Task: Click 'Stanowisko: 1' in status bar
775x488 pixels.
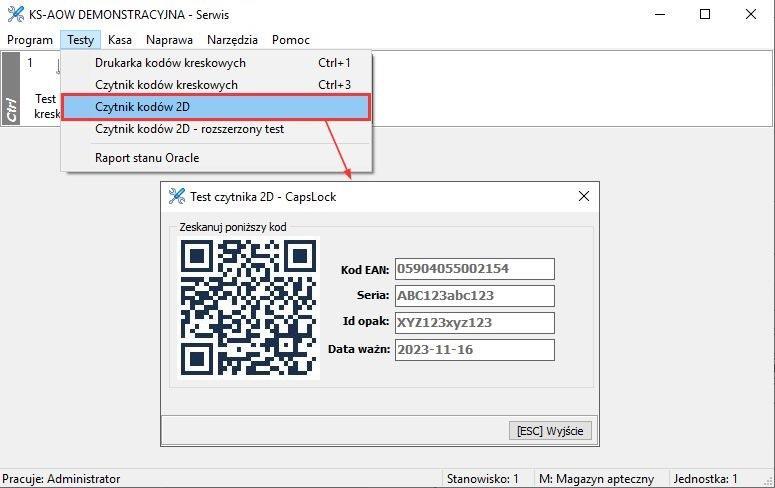Action: (483, 479)
